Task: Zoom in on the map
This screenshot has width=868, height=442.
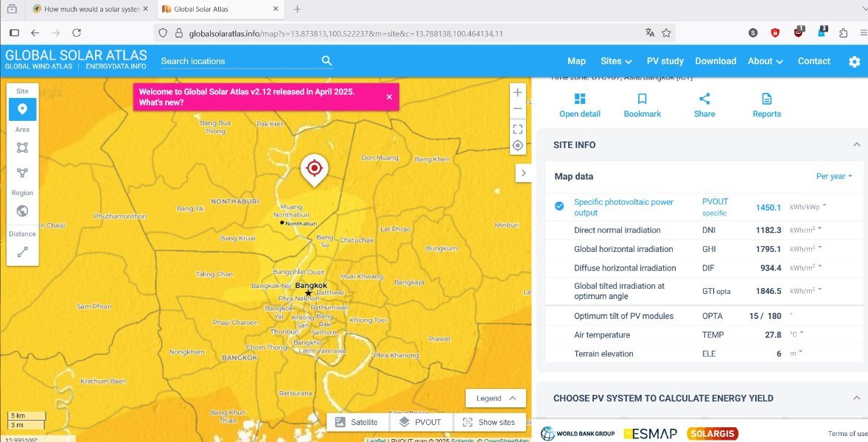Action: point(517,93)
